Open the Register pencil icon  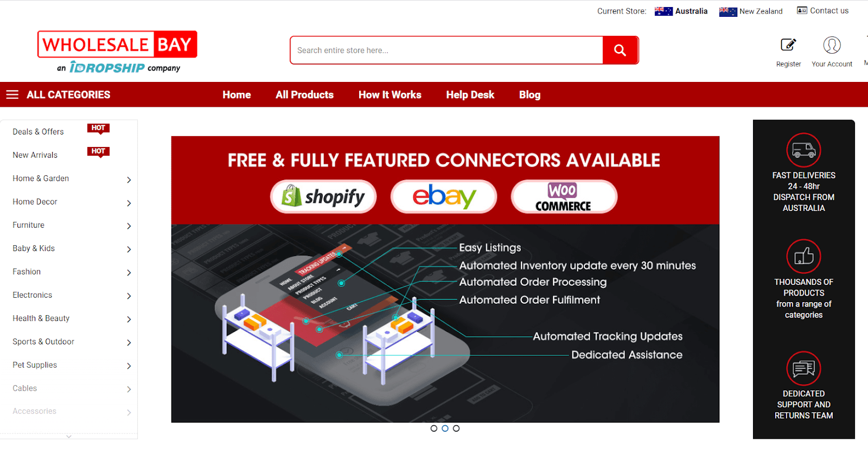point(788,45)
